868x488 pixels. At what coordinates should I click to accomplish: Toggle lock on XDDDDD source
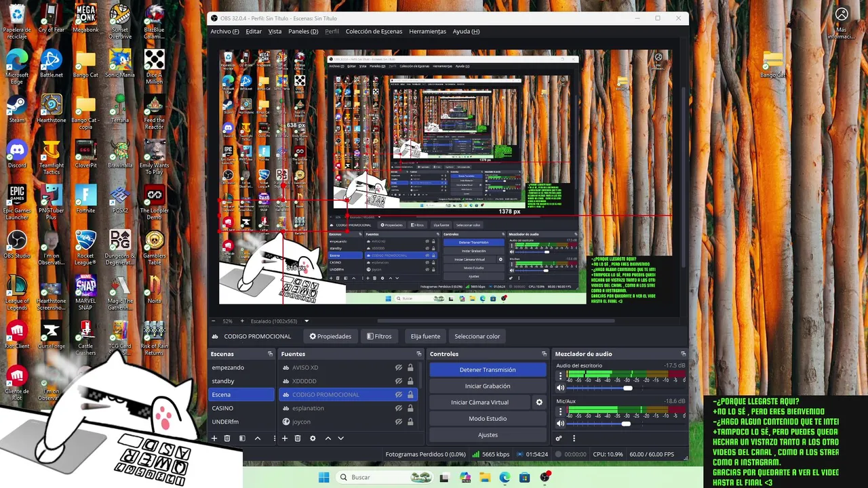click(x=410, y=381)
